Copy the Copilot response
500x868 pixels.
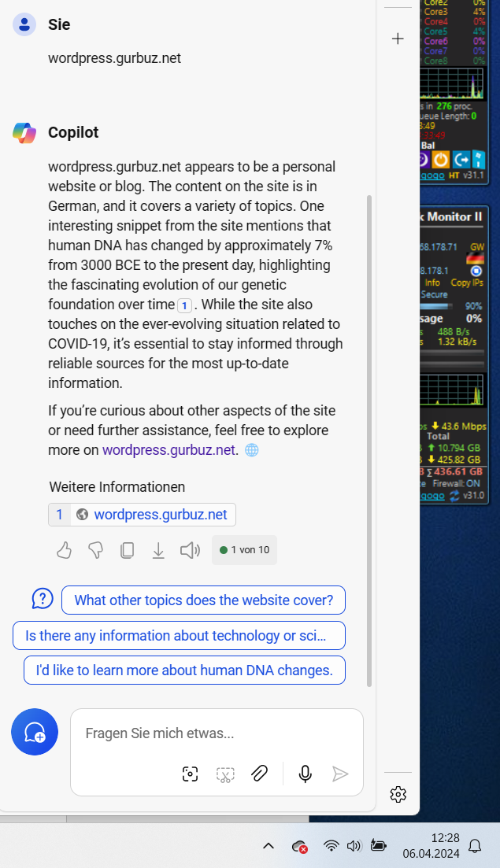[127, 550]
